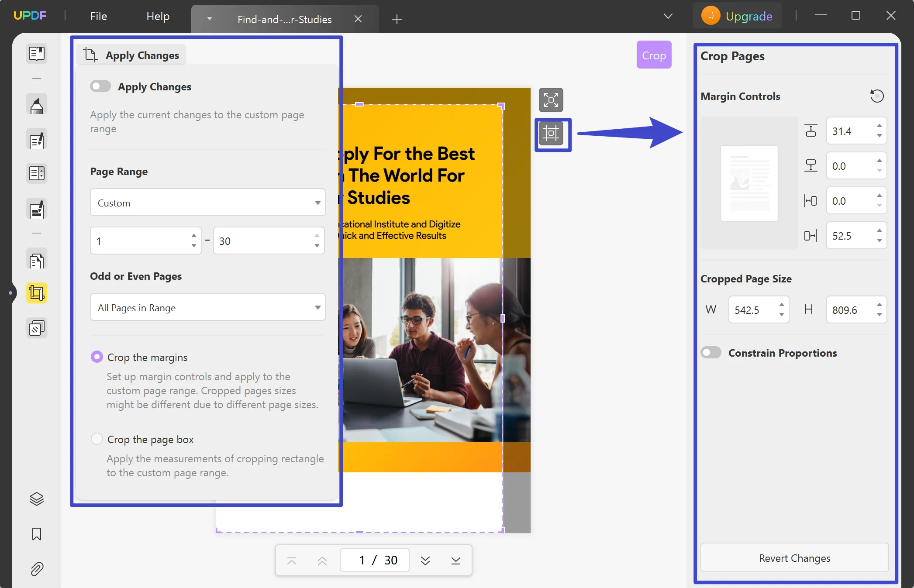This screenshot has width=914, height=588.
Task: Expand the Odd or Even Pages dropdown
Action: [207, 307]
